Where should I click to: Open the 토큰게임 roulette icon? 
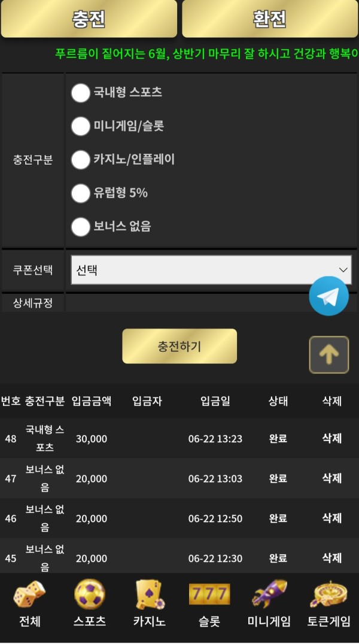(x=328, y=595)
